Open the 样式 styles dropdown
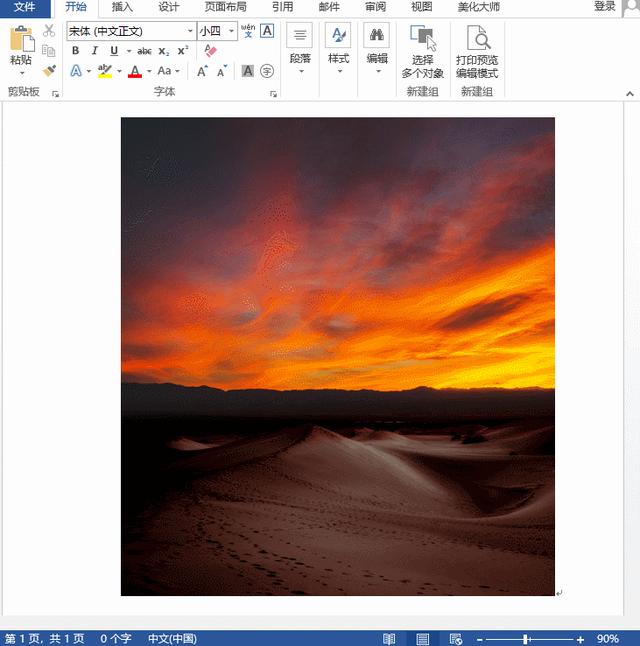 coord(338,49)
